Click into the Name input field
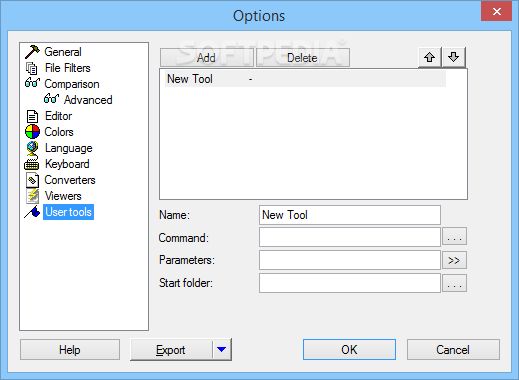This screenshot has height=380, width=519. [350, 215]
